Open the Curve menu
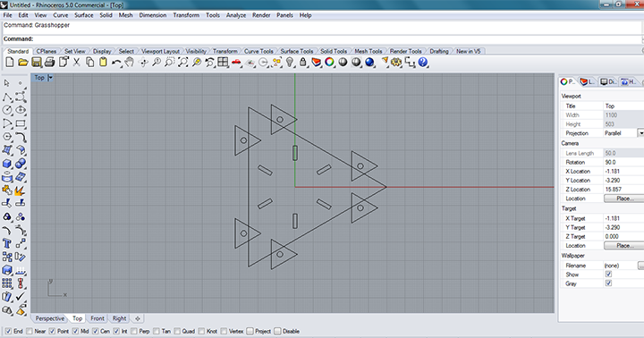 (x=61, y=15)
